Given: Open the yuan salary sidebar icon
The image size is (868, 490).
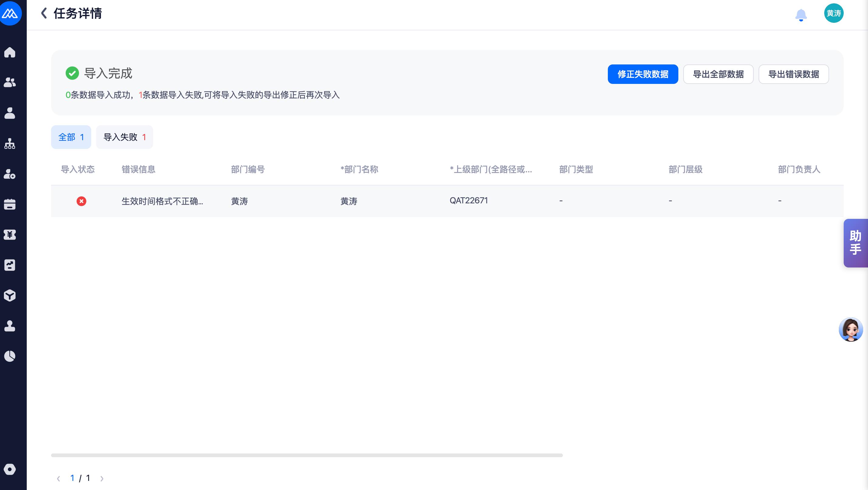Looking at the screenshot, I should (x=10, y=235).
